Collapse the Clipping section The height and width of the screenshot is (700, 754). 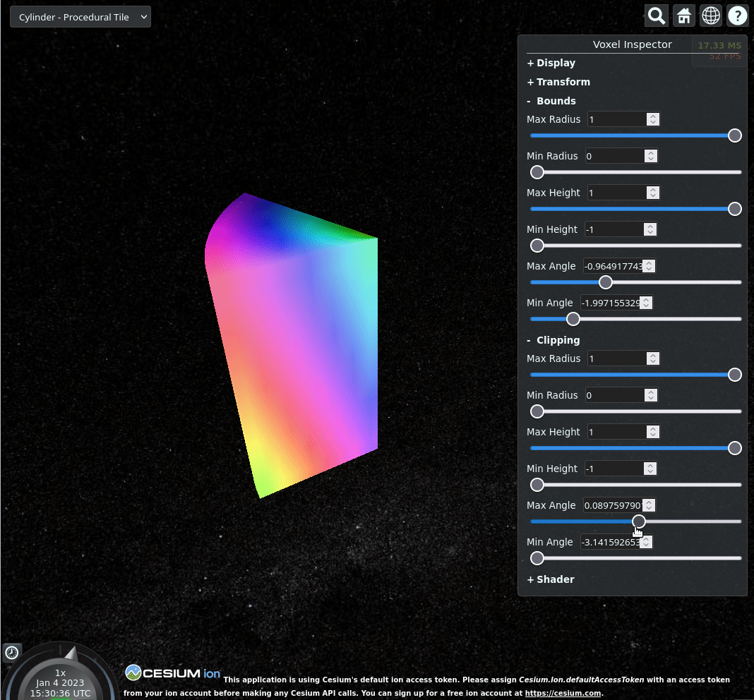pyautogui.click(x=553, y=340)
